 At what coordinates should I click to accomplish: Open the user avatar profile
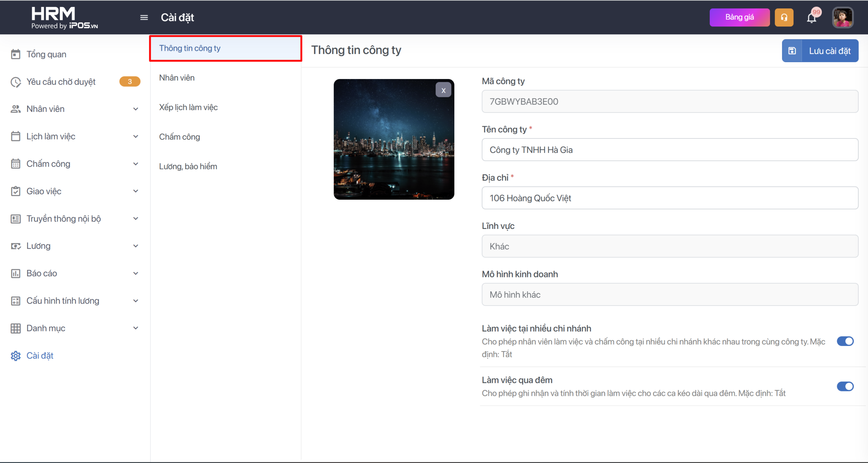point(843,17)
